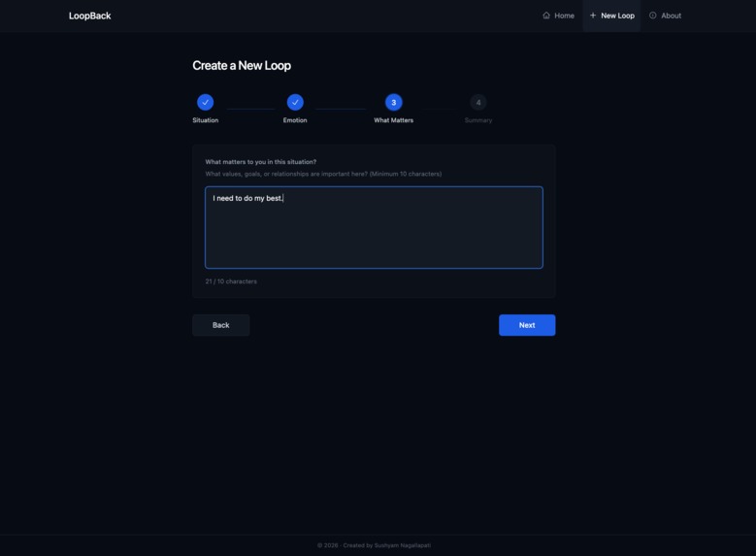Viewport: 756px width, 556px height.
Task: Click the step 3 circle
Action: [393, 102]
